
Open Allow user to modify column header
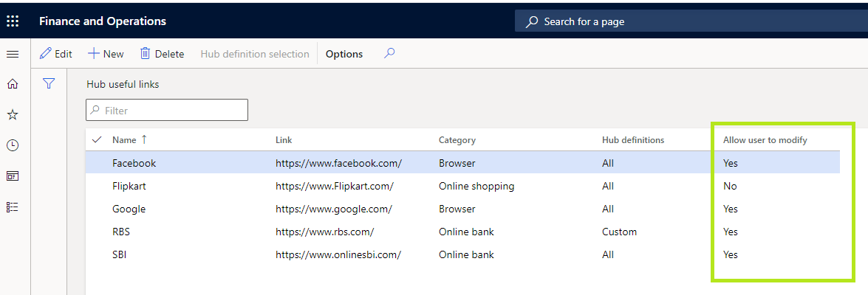coord(765,140)
